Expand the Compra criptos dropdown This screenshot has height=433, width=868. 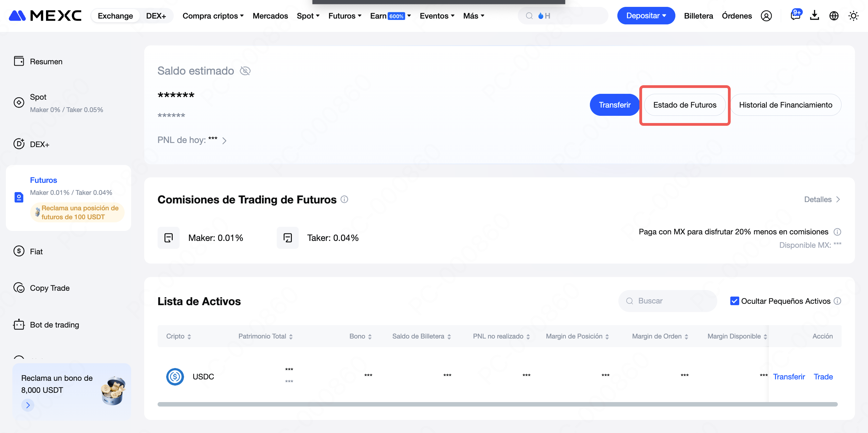pos(213,16)
